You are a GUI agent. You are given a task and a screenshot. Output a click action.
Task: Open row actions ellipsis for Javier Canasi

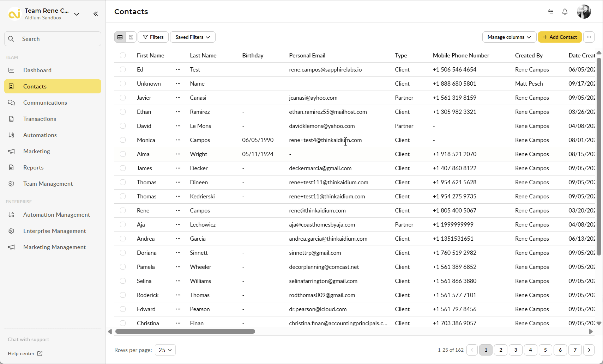click(x=178, y=98)
